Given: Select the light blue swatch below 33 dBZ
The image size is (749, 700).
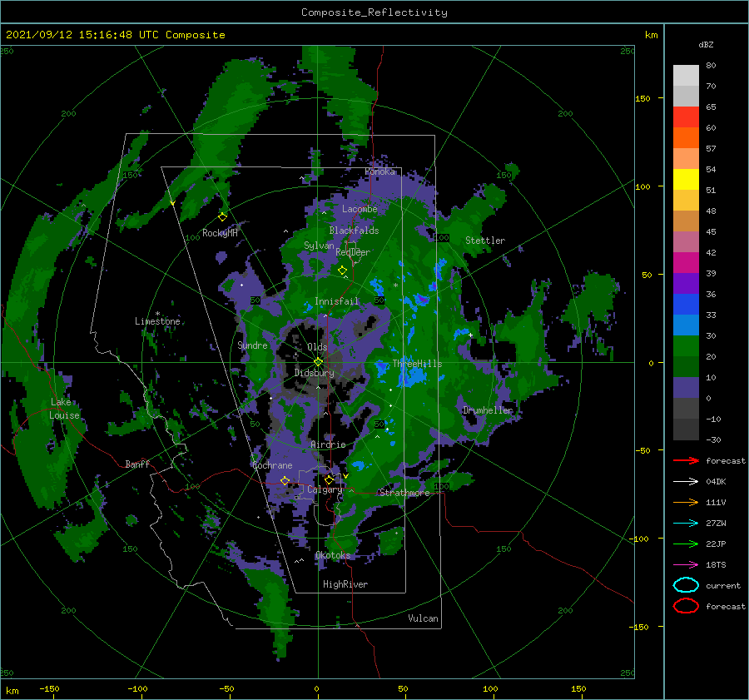Looking at the screenshot, I should click(x=686, y=325).
